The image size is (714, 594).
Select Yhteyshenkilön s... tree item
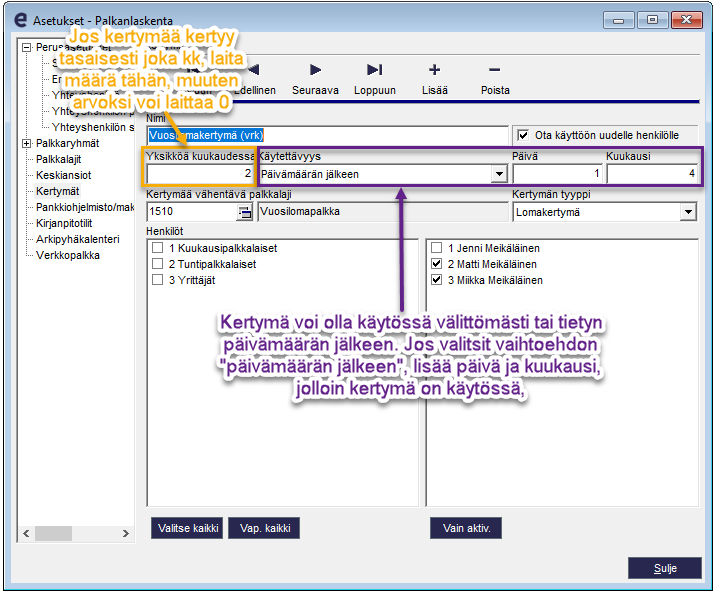point(93,127)
